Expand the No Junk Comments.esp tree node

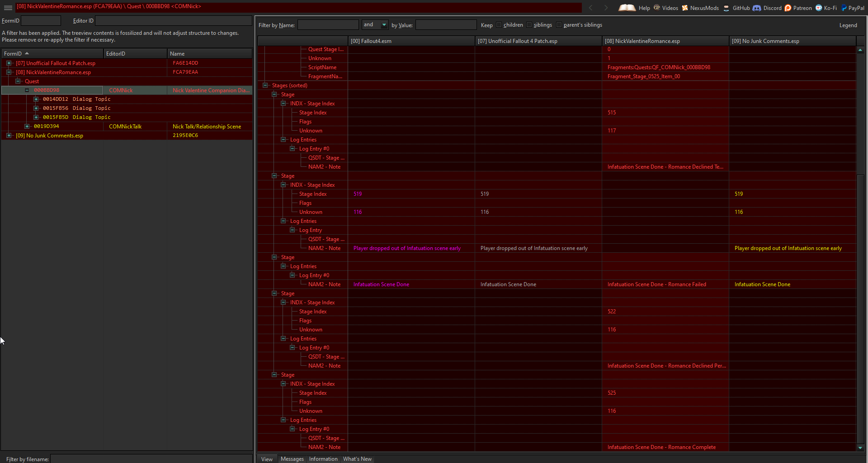(9, 135)
